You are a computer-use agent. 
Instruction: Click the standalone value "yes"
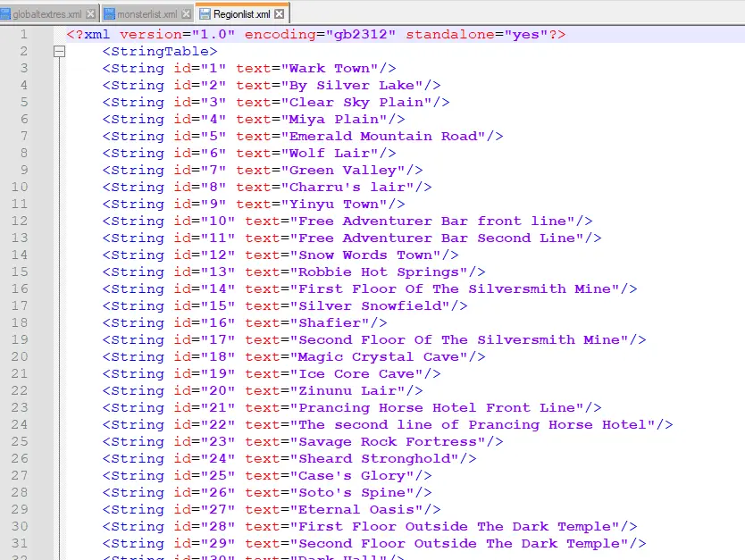526,34
